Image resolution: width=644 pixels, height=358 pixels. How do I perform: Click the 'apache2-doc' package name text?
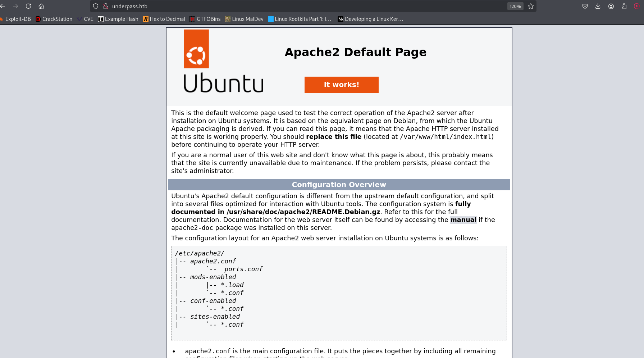(x=192, y=228)
